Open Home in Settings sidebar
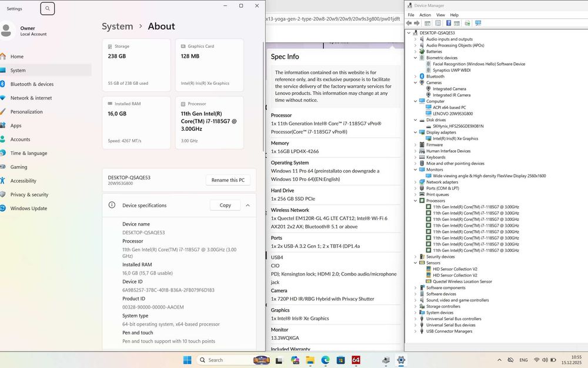The image size is (588, 368). coord(45,57)
